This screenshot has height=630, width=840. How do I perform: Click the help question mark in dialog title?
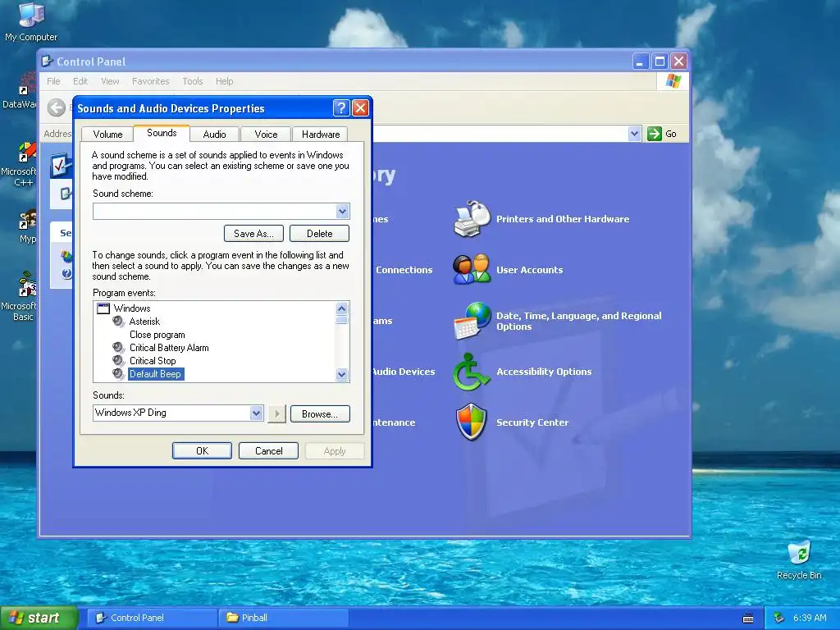pos(341,108)
